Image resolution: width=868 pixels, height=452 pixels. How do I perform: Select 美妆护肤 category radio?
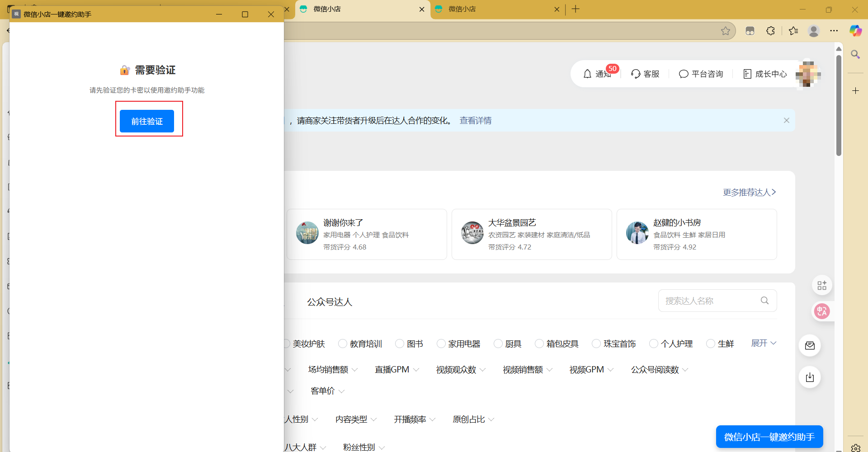point(287,344)
